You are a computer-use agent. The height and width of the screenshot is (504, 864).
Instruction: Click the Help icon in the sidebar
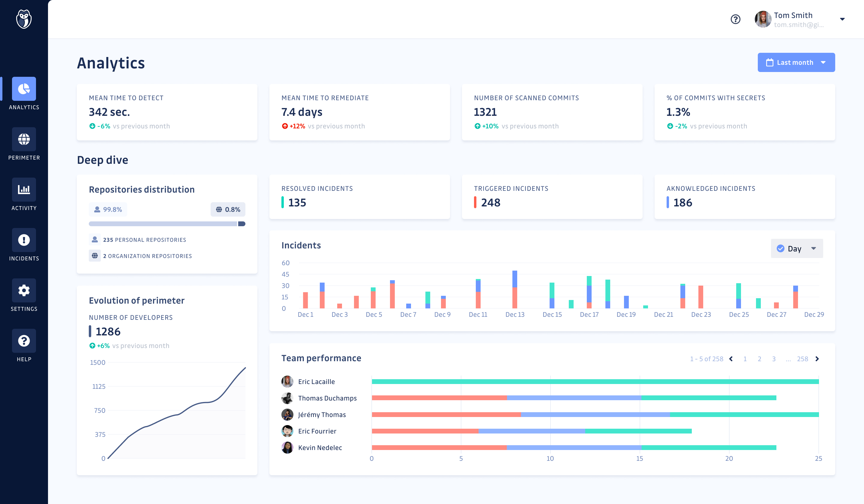(x=24, y=341)
